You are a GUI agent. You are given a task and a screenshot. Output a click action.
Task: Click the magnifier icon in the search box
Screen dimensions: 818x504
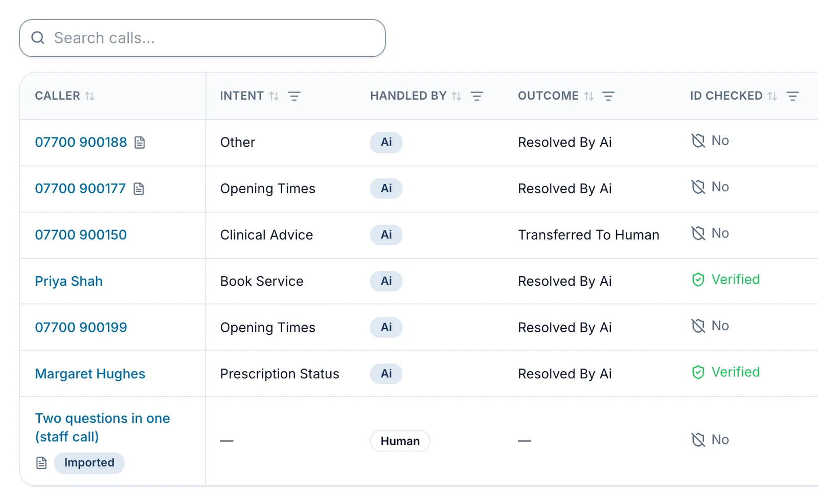(x=38, y=38)
